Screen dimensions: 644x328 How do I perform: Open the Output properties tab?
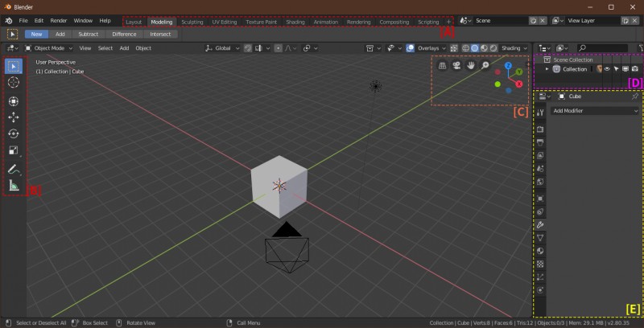(540, 142)
